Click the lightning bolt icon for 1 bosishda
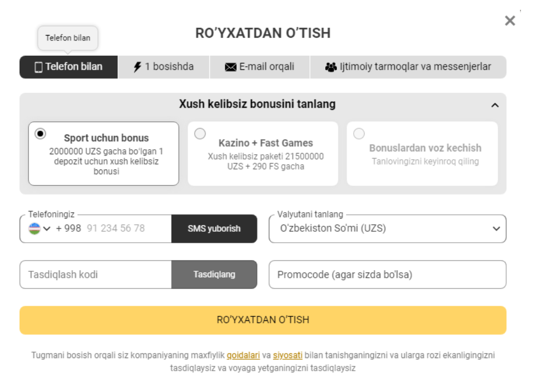Screen dimensions: 533x392 click(x=137, y=67)
